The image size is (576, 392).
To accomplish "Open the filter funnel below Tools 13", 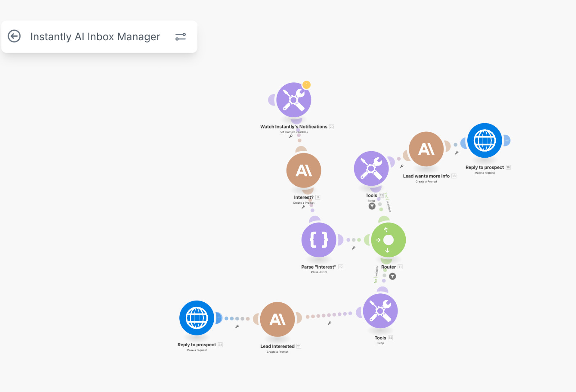I will pyautogui.click(x=372, y=206).
